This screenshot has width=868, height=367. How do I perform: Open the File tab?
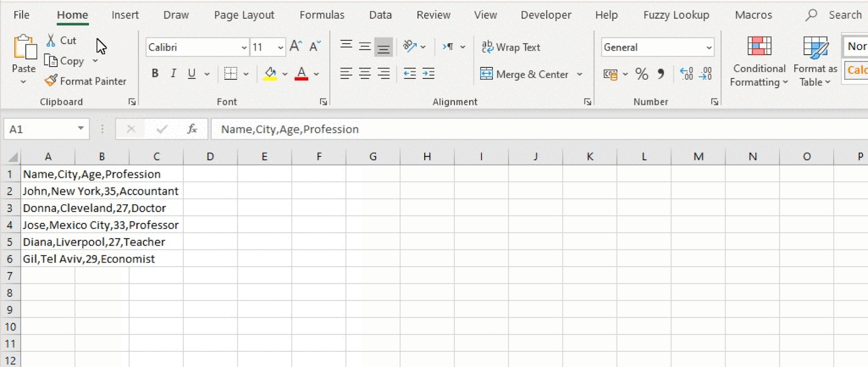click(22, 15)
